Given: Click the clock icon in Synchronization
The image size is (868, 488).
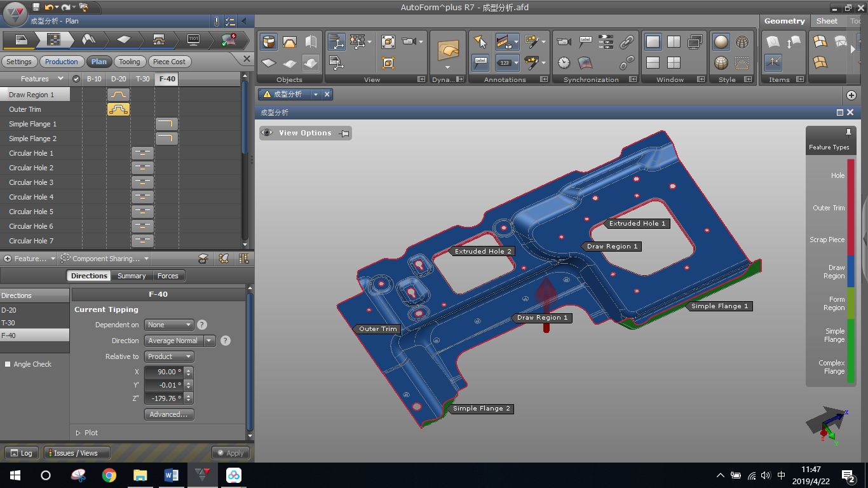Looking at the screenshot, I should pyautogui.click(x=564, y=62).
